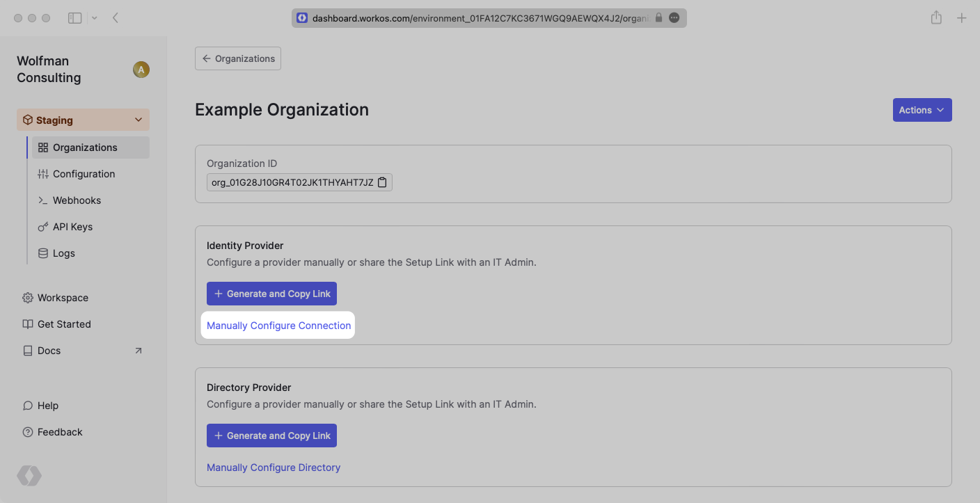
Task: Open Configuration in the sidebar
Action: 84,174
